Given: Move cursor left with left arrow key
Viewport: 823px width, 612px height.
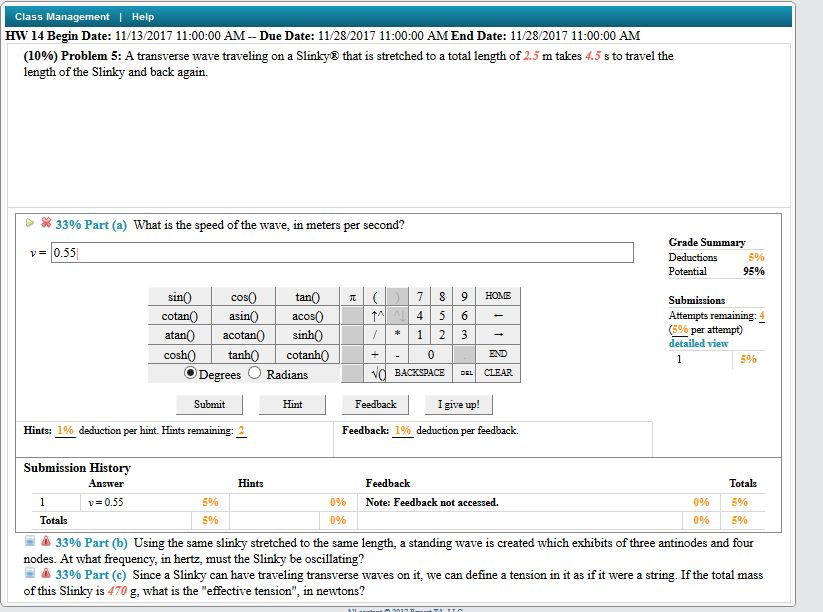Looking at the screenshot, I should tap(498, 316).
